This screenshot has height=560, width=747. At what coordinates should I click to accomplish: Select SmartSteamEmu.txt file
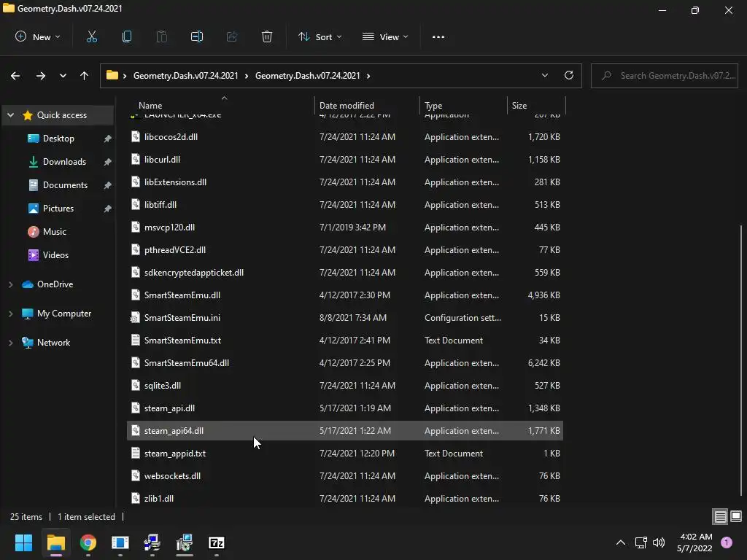pyautogui.click(x=345, y=341)
